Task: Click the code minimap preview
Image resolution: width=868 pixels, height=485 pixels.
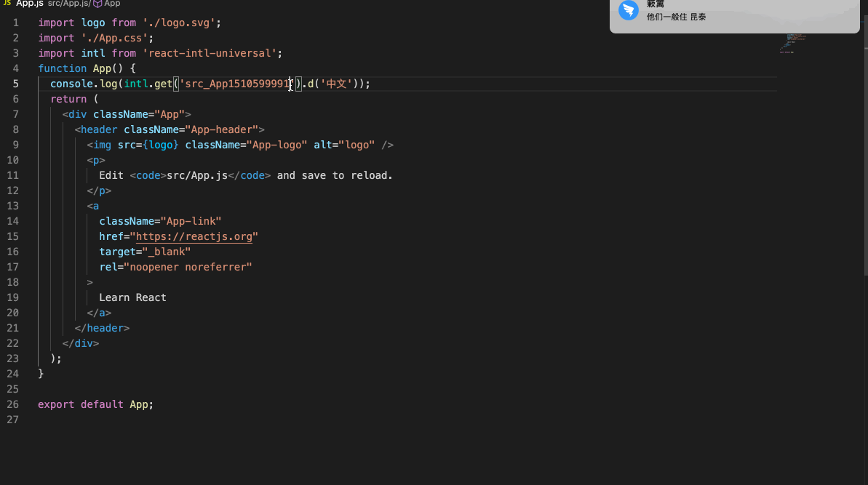Action: click(x=793, y=43)
